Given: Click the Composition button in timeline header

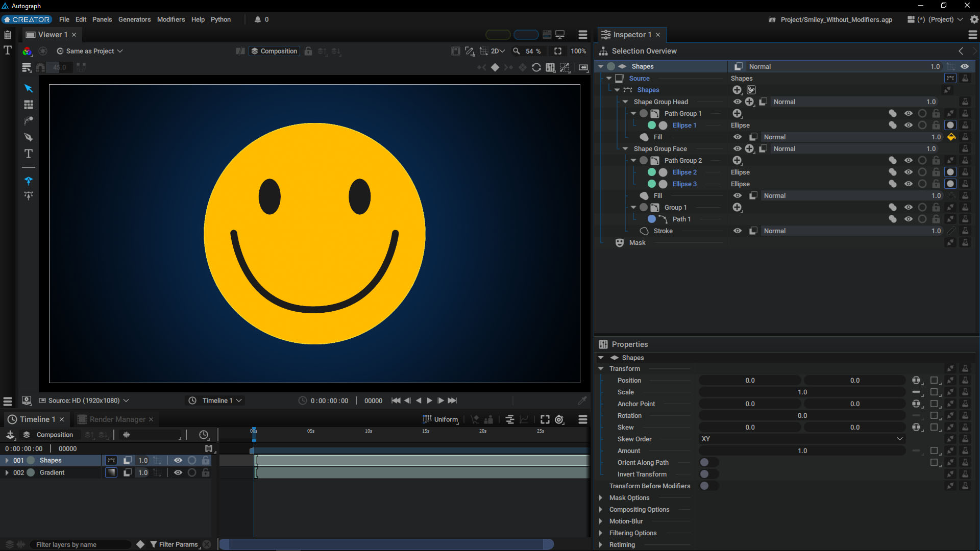Looking at the screenshot, I should point(48,435).
